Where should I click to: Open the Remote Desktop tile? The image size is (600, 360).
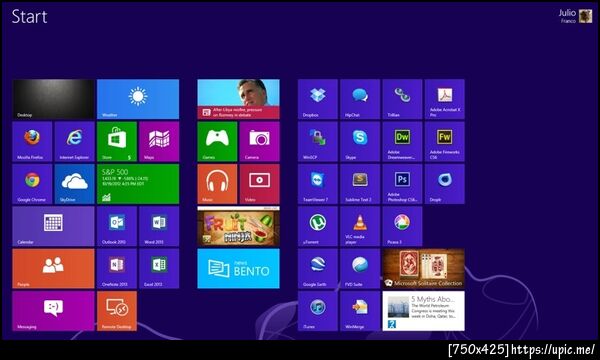[x=117, y=311]
